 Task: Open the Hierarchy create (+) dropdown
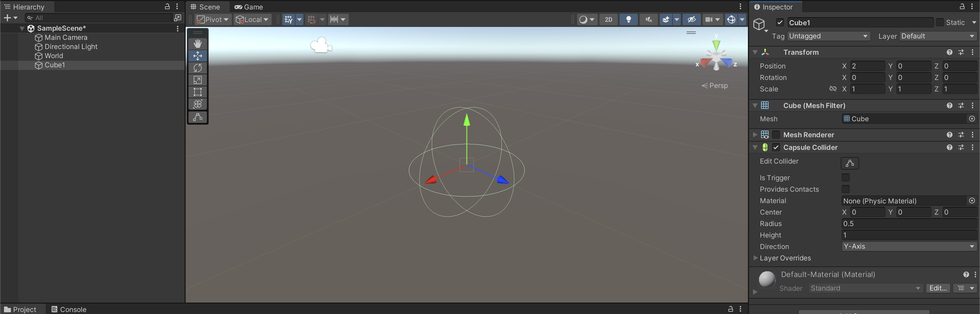(x=10, y=18)
